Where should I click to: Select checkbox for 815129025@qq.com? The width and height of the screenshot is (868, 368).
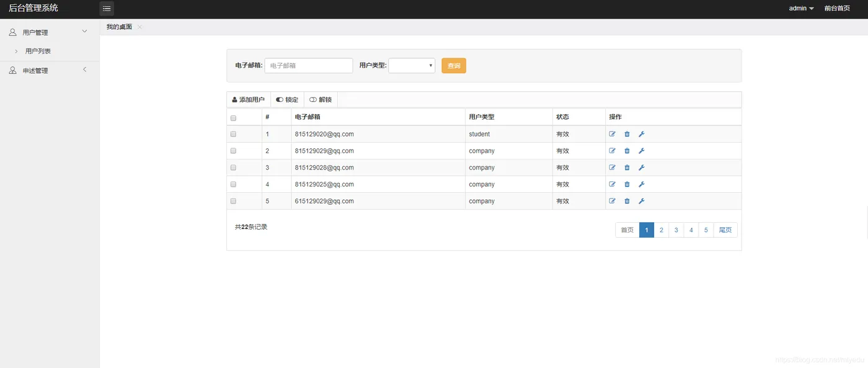tap(233, 184)
